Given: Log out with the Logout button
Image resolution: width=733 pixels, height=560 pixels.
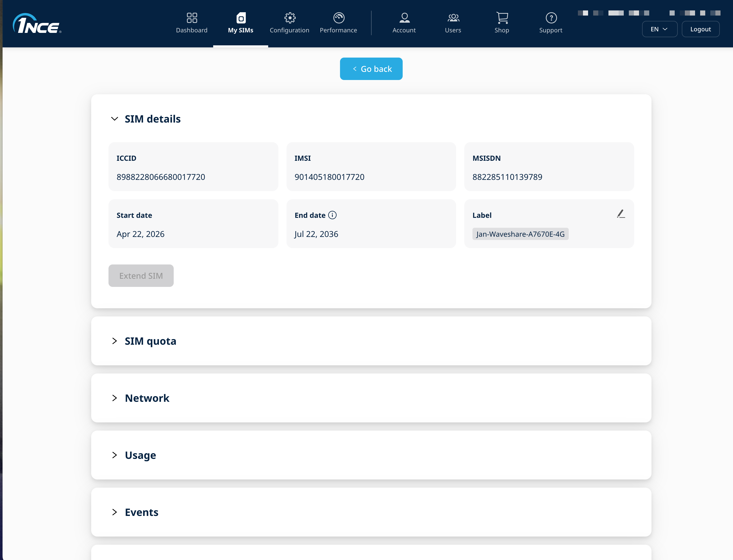Looking at the screenshot, I should [701, 29].
